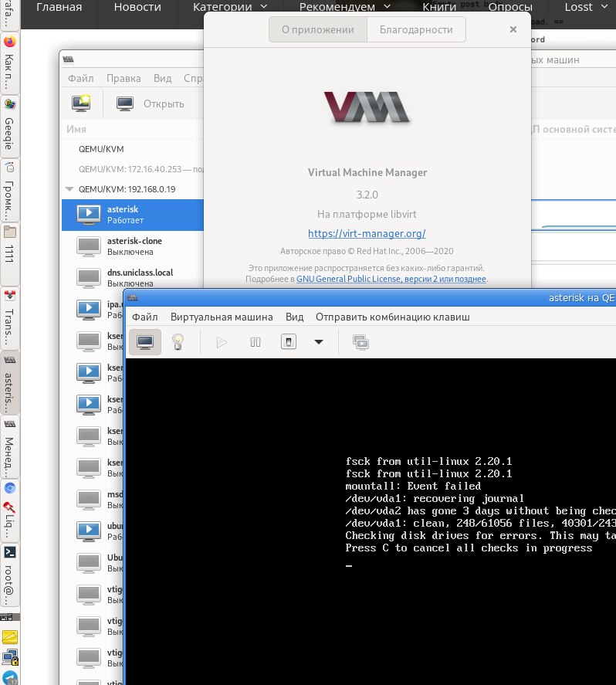Click the run virtual machine play icon
616x685 pixels.
point(222,342)
